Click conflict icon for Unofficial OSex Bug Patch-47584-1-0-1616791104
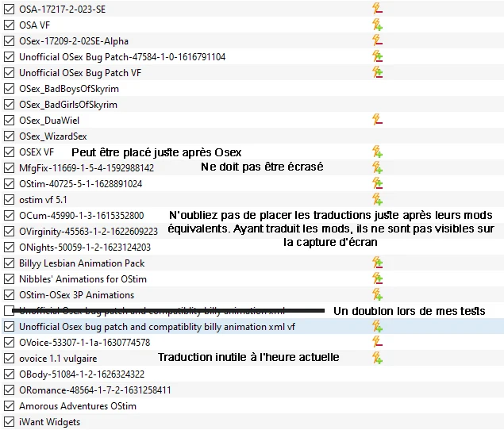This screenshot has width=504, height=430. point(377,56)
